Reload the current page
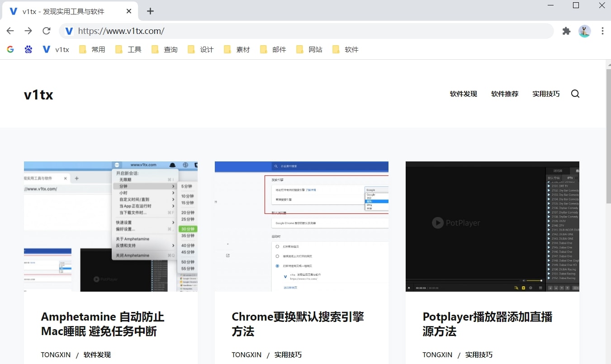This screenshot has height=364, width=611. (46, 31)
